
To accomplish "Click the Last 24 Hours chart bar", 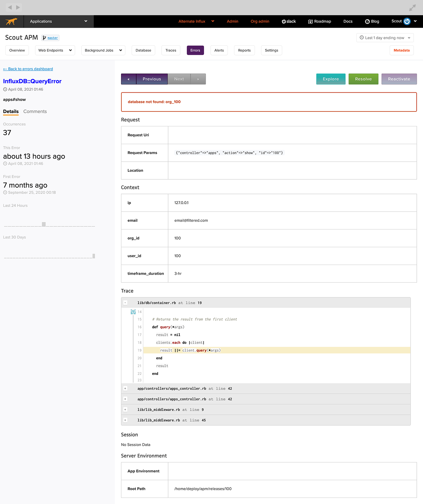I will [44, 224].
